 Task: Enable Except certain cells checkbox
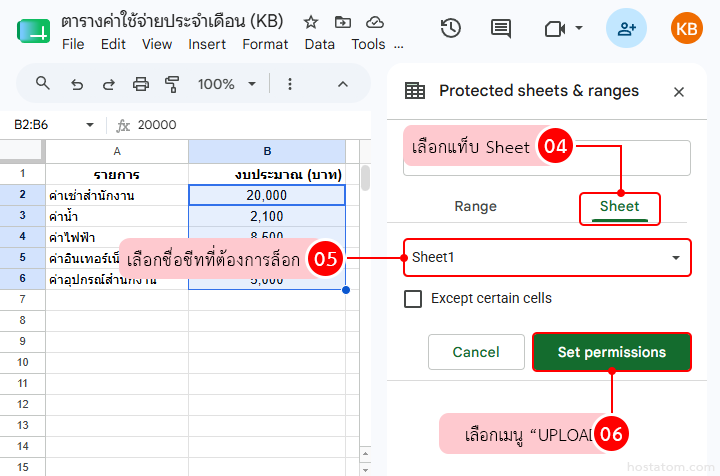pos(413,299)
